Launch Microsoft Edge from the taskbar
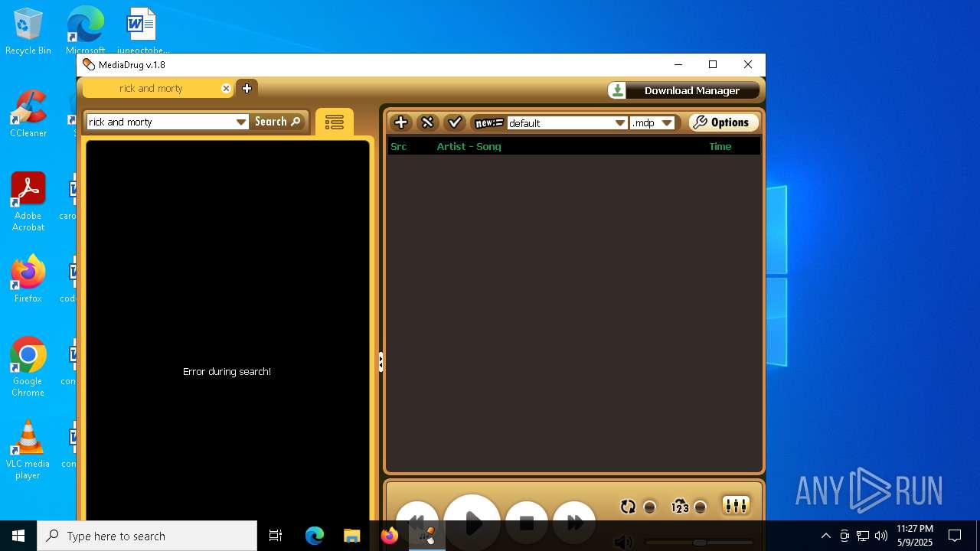The image size is (980, 551). (315, 536)
